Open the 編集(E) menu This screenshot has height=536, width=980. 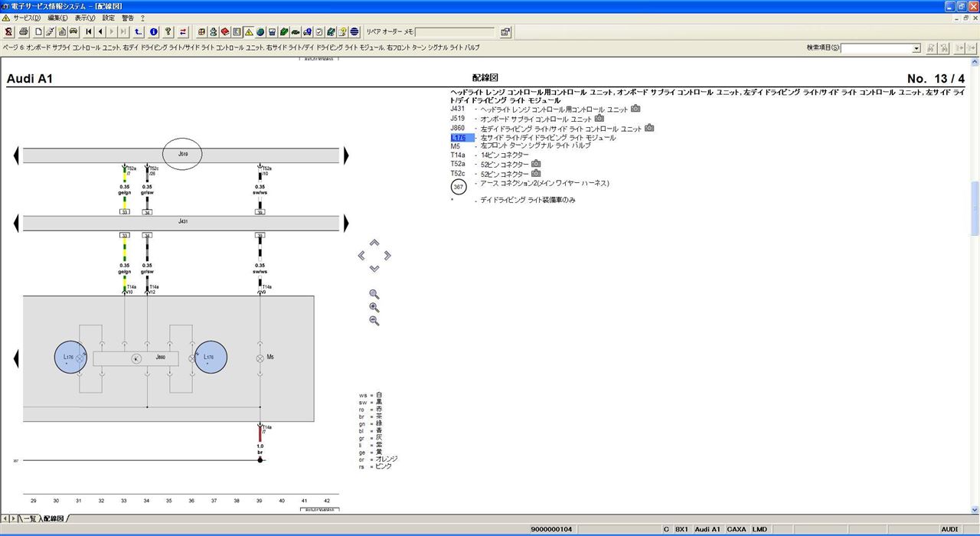click(57, 18)
